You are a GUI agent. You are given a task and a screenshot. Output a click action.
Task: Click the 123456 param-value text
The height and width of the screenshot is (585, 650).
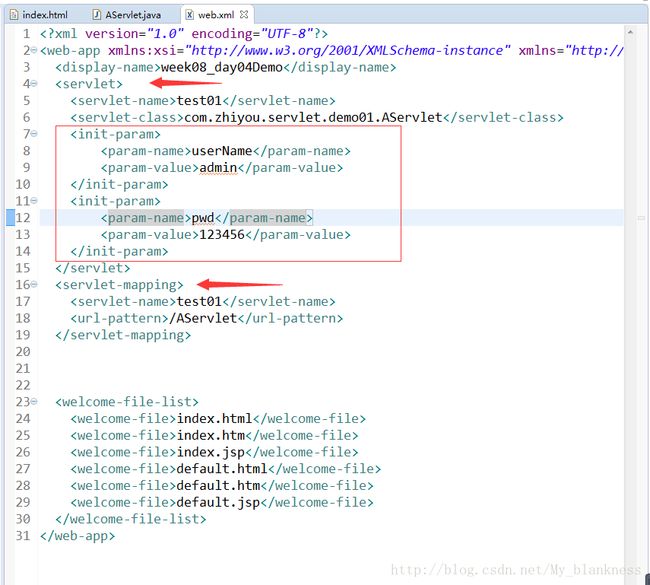[x=222, y=235]
